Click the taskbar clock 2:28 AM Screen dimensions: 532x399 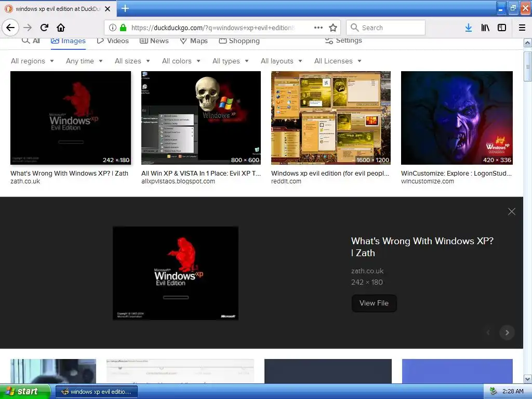513,391
